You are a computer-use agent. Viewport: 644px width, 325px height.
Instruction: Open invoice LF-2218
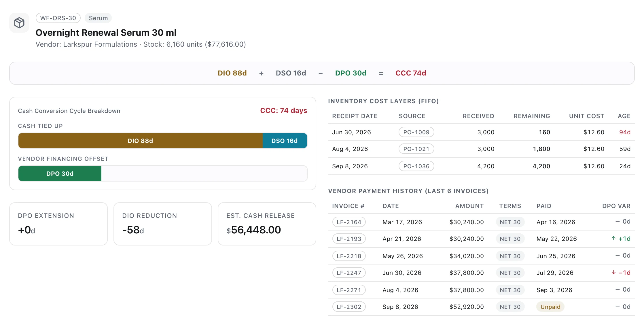[x=349, y=256]
